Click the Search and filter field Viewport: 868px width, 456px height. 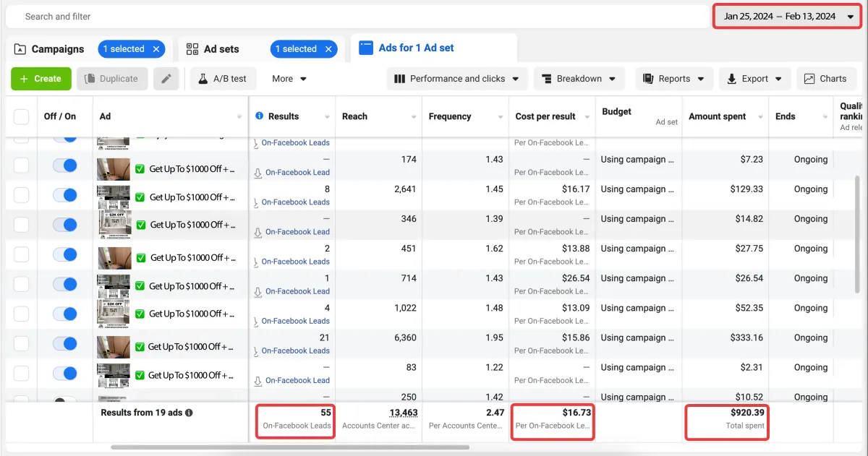pyautogui.click(x=354, y=17)
